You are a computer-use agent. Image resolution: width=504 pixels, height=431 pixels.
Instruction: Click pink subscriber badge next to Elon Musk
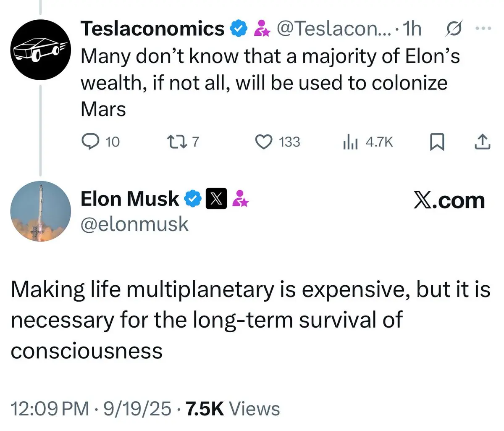click(x=240, y=199)
